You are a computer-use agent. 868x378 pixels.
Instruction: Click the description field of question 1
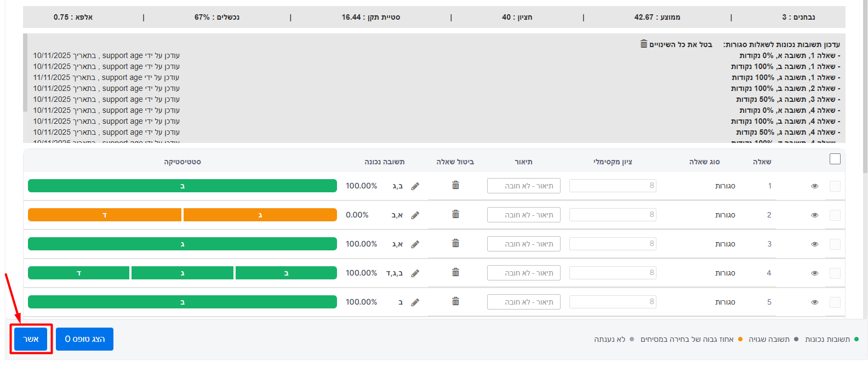coord(524,186)
